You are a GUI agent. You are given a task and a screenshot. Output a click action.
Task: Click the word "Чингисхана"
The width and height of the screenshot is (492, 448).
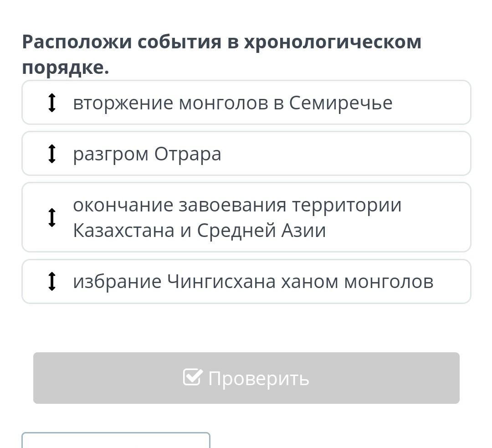click(x=222, y=282)
